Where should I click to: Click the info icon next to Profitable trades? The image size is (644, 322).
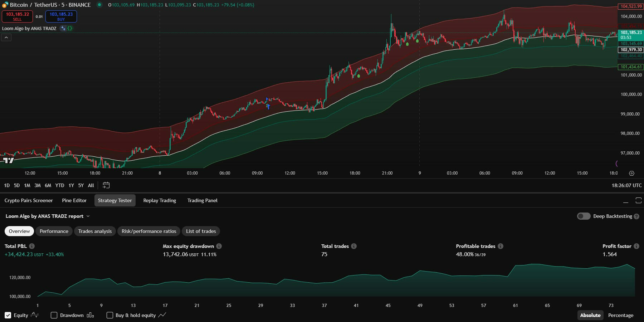(x=501, y=246)
